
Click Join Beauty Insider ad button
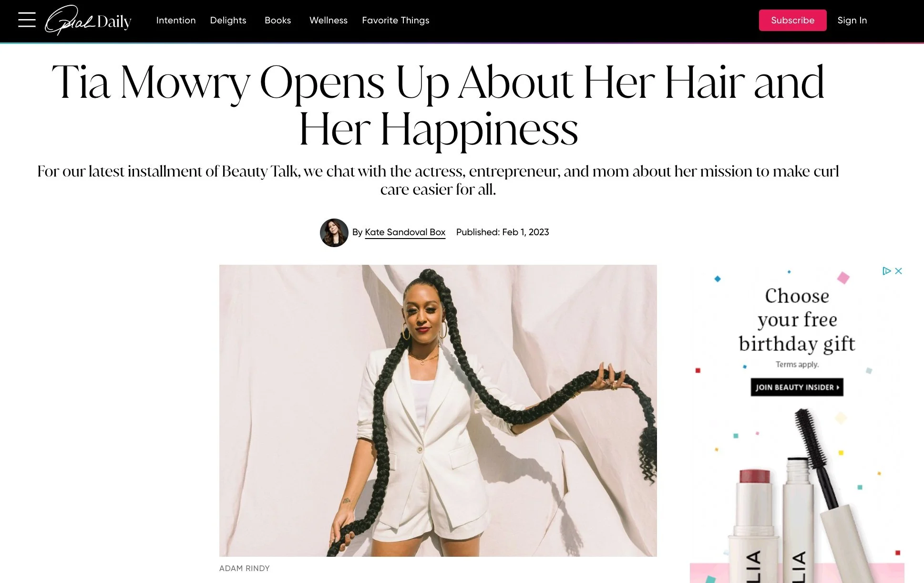pos(797,387)
